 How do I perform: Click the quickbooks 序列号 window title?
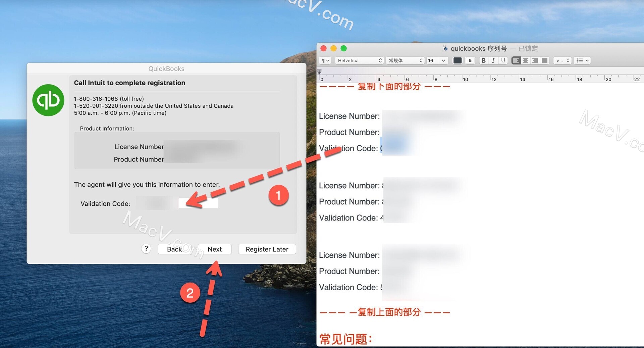479,48
